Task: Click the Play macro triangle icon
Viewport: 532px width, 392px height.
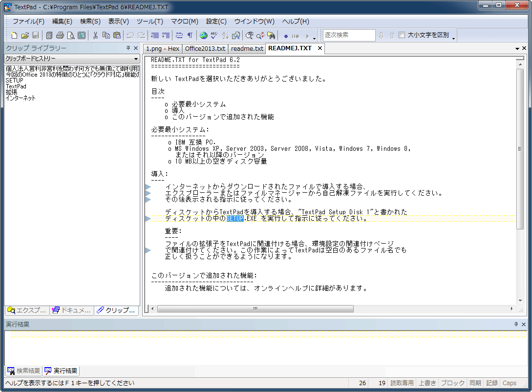Action: tap(307, 36)
